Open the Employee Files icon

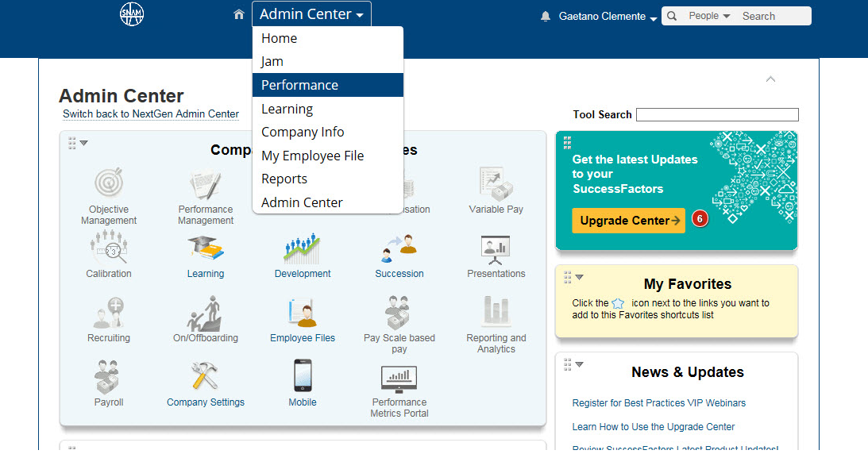click(303, 313)
